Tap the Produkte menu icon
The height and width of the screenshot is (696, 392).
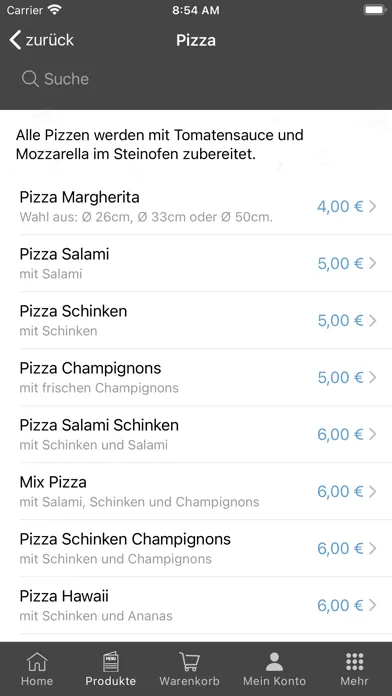(111, 661)
